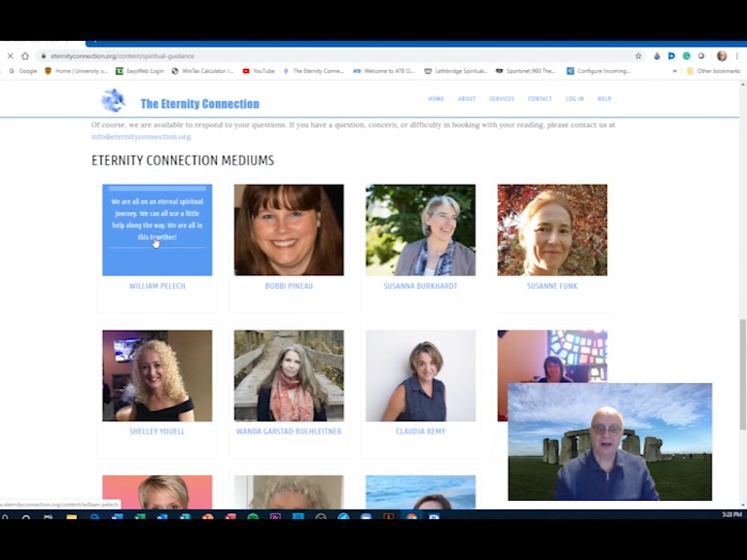Screen dimensions: 747x560
Task: Open the Shelley Youell name link
Action: [x=157, y=432]
